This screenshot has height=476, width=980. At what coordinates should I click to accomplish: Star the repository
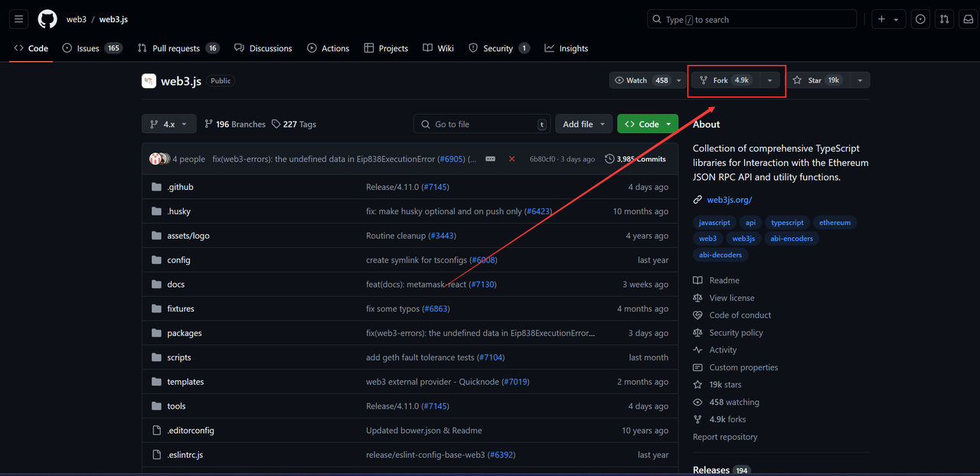tap(817, 80)
